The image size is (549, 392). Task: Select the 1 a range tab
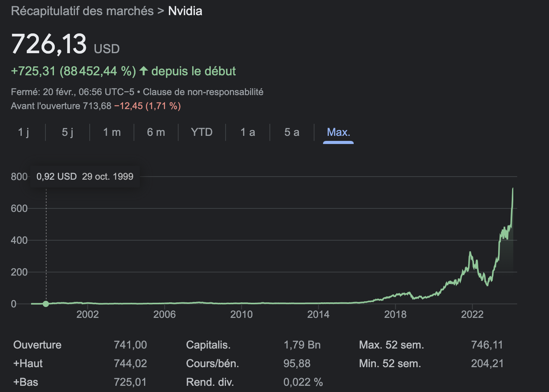(248, 132)
